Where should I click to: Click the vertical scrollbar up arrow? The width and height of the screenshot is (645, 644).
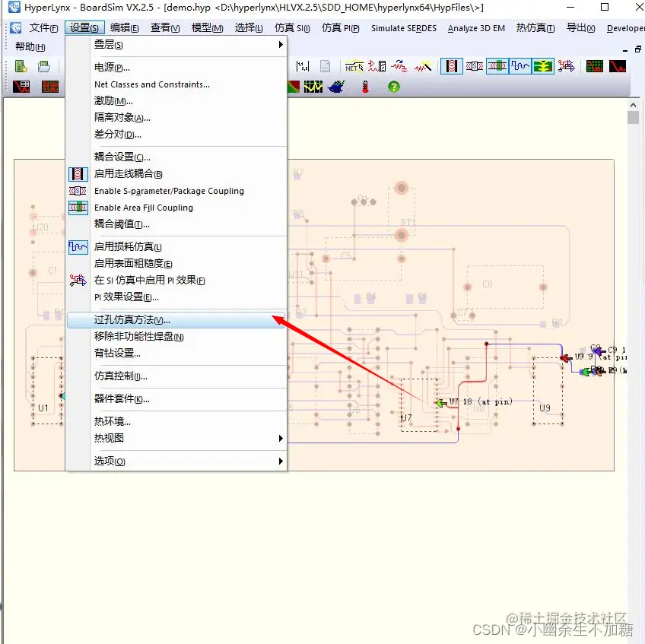pyautogui.click(x=634, y=104)
